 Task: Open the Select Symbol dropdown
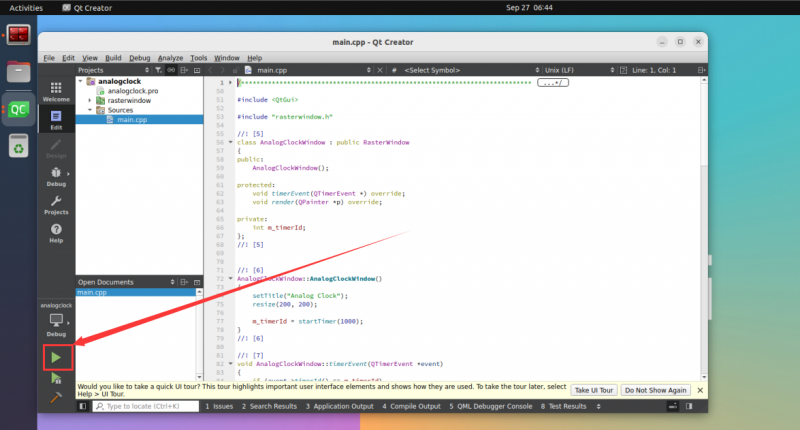click(x=471, y=70)
